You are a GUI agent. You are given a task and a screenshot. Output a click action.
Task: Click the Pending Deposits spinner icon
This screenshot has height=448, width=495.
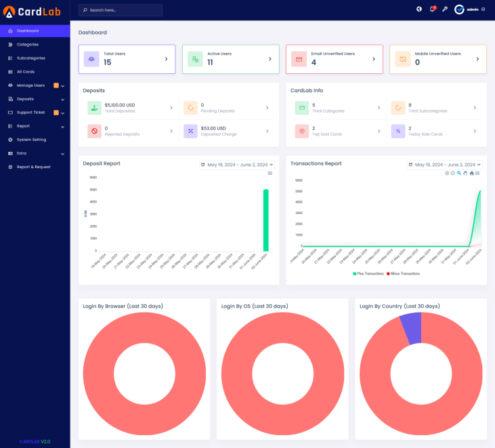tap(190, 108)
